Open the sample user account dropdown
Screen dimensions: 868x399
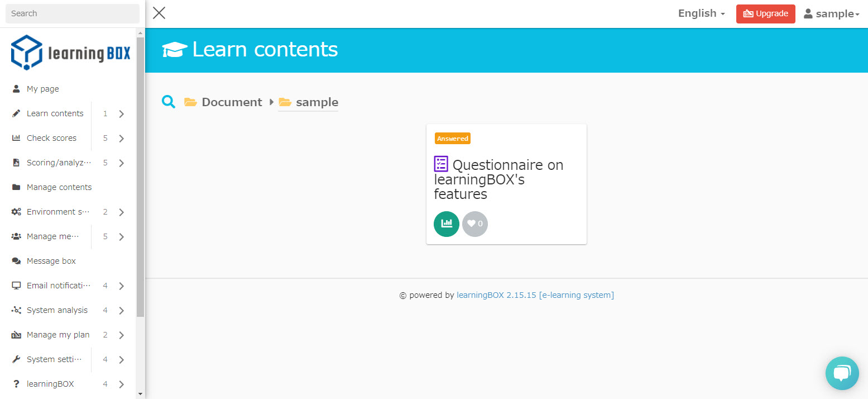tap(831, 14)
